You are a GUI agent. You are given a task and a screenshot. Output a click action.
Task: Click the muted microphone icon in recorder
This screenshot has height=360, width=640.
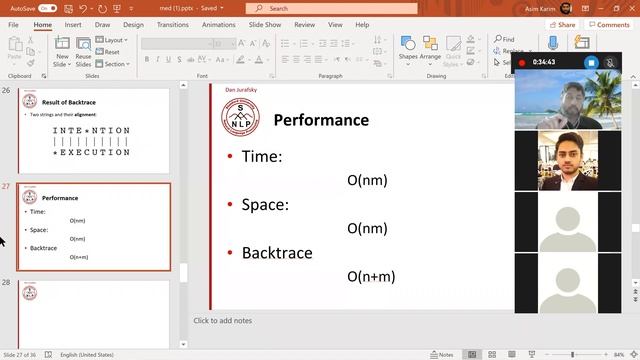click(x=610, y=62)
